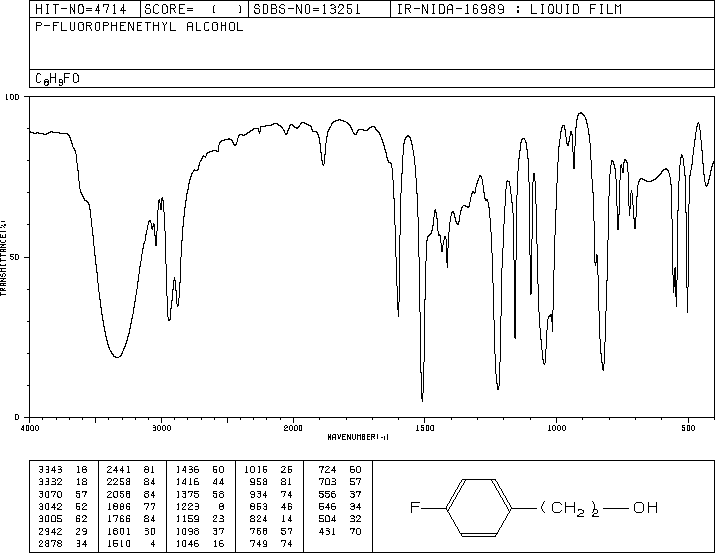
Task: Click the 1500 x-axis tick label
Action: tap(425, 428)
